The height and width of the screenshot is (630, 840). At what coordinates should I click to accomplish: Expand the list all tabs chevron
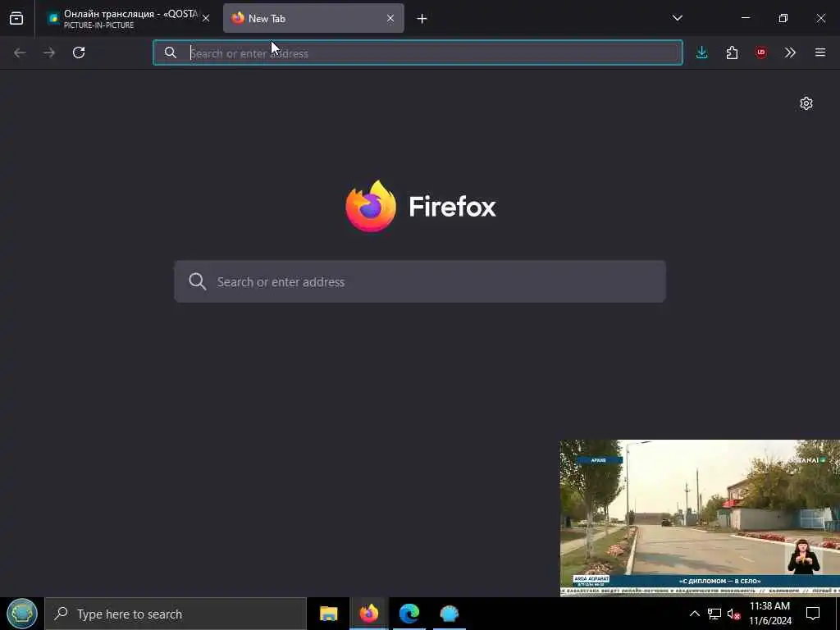click(677, 18)
